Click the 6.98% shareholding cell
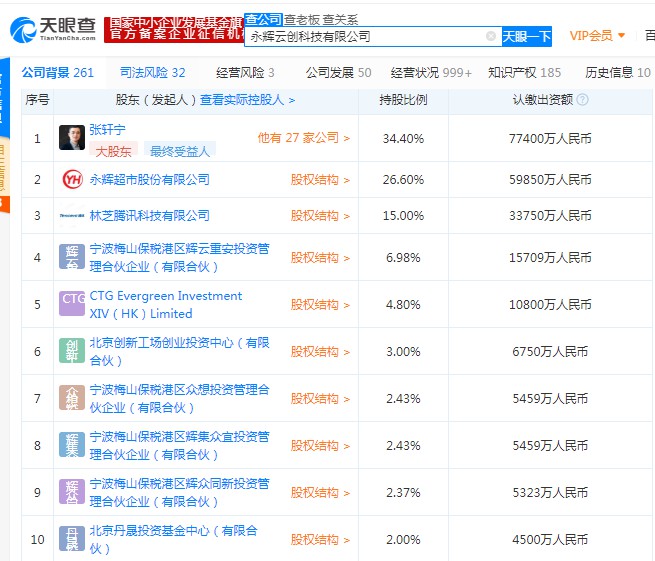The width and height of the screenshot is (655, 561). 403,257
